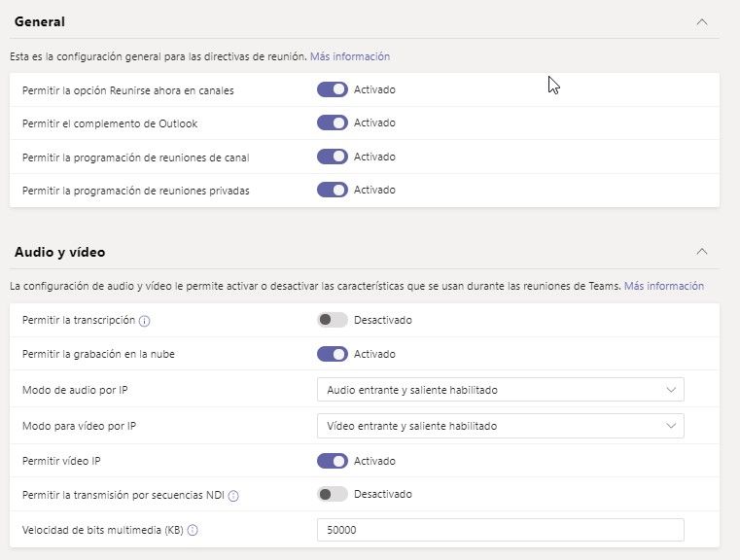This screenshot has height=560, width=740.
Task: Click the Audio y vídeo heading
Action: pyautogui.click(x=60, y=252)
